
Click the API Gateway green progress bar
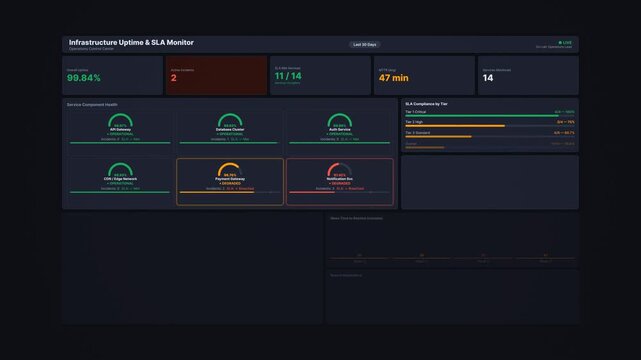[120, 143]
